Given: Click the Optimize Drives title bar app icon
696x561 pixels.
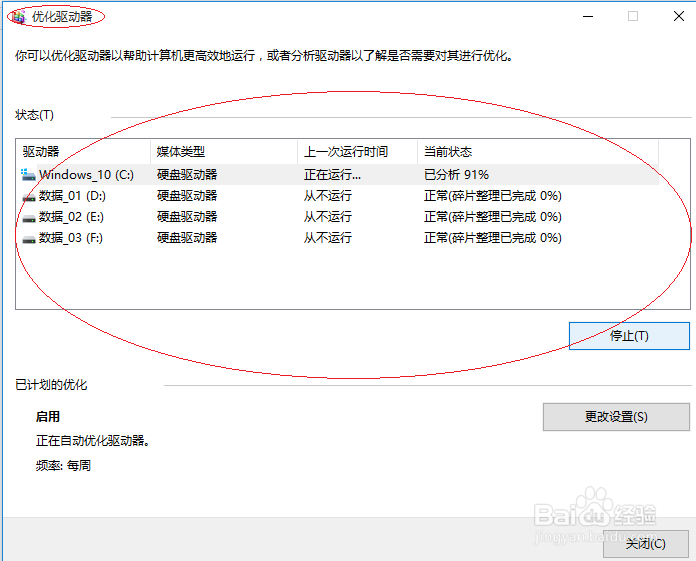Looking at the screenshot, I should (x=19, y=17).
